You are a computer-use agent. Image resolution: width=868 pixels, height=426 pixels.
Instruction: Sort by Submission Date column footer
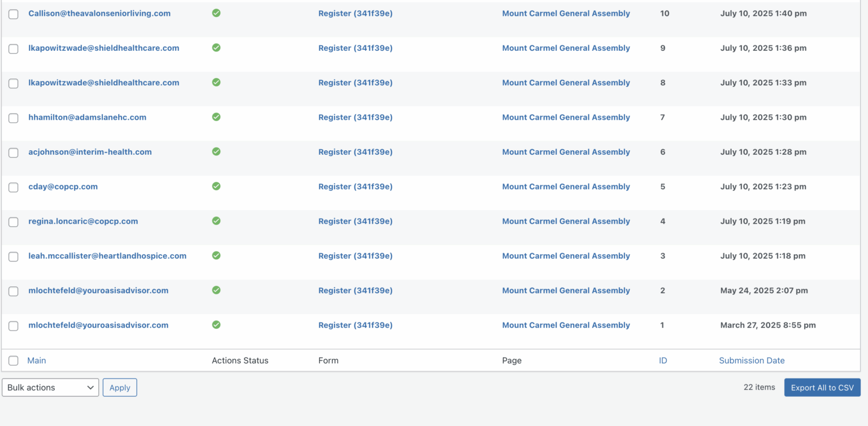tap(752, 360)
